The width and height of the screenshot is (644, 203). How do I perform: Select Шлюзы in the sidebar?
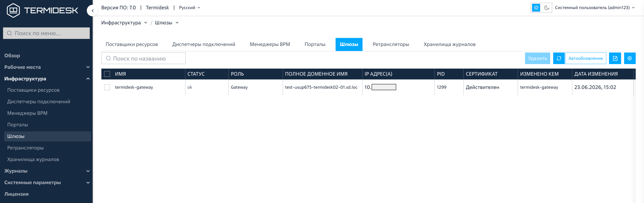(x=48, y=136)
